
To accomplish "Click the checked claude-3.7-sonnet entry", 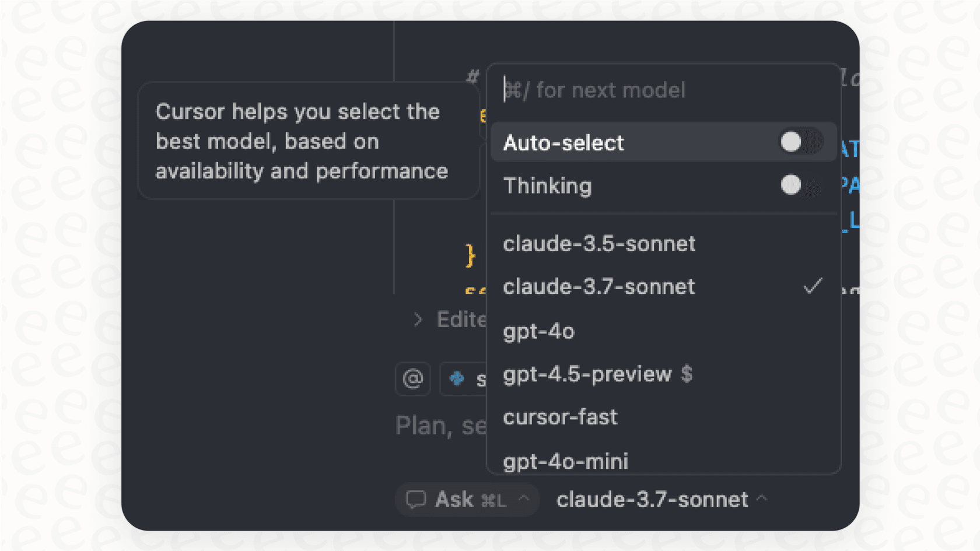I will point(599,287).
